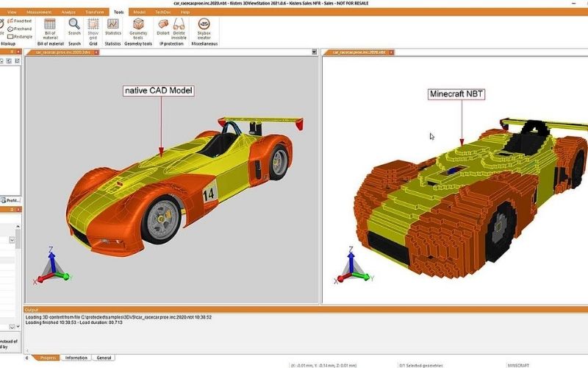Expand the lower dropdown in left properties panel
This screenshot has width=588, height=368.
tap(12, 327)
